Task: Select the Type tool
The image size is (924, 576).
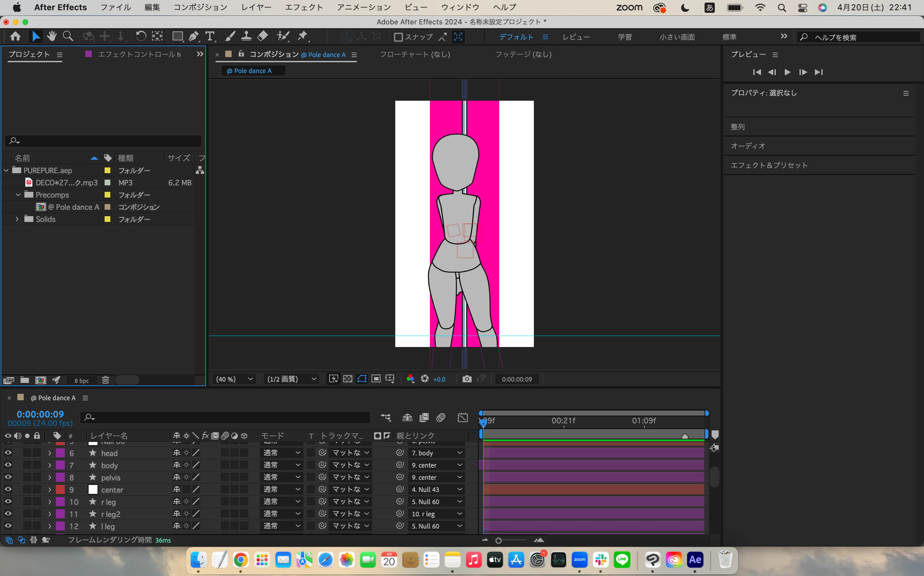Action: tap(210, 37)
